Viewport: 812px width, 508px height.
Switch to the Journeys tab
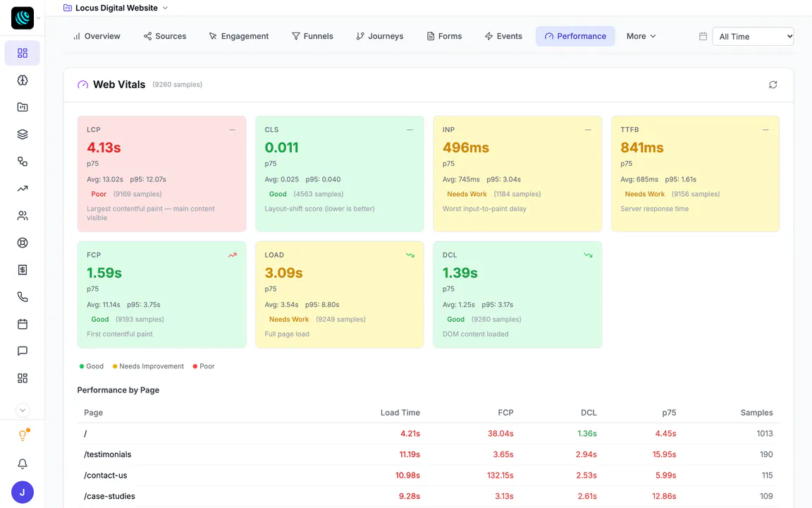coord(380,36)
